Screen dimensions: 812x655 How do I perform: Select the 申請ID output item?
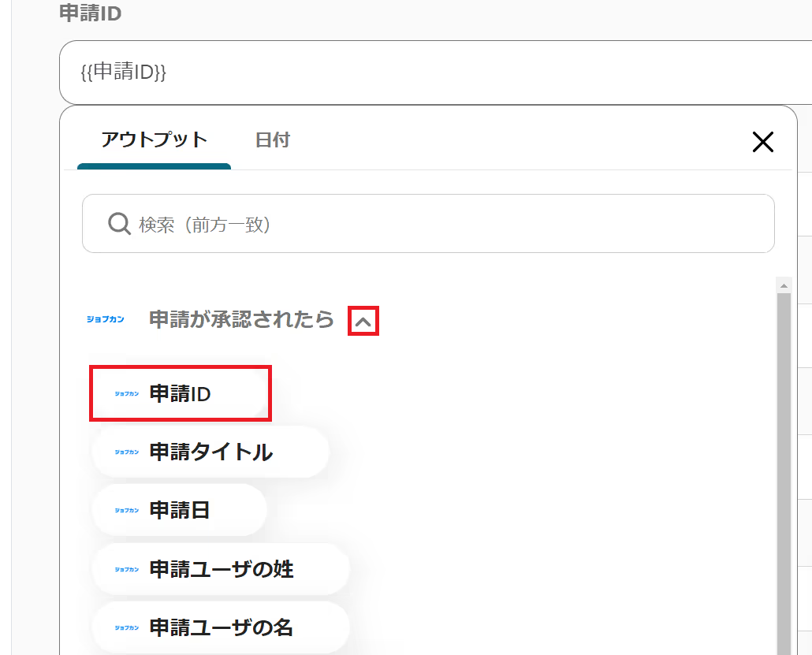point(181,393)
